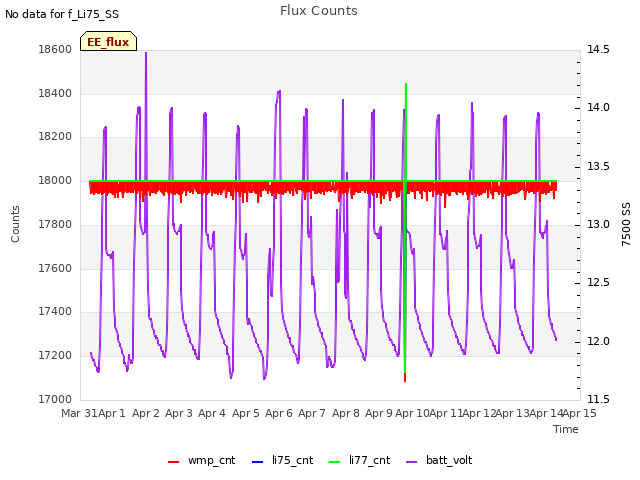Click the 'Apr 3' date tick label
Screen dimensions: 640x480
pyautogui.click(x=179, y=413)
